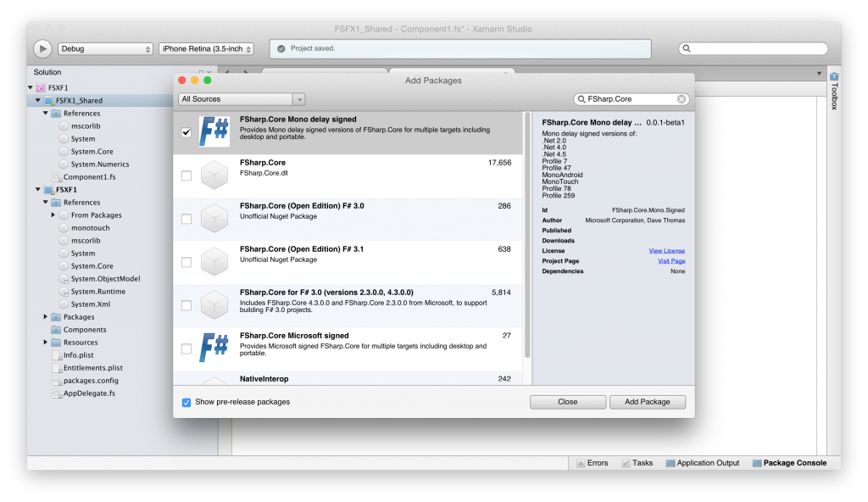
Task: Open the iPhone Retina device dropdown
Action: (207, 49)
